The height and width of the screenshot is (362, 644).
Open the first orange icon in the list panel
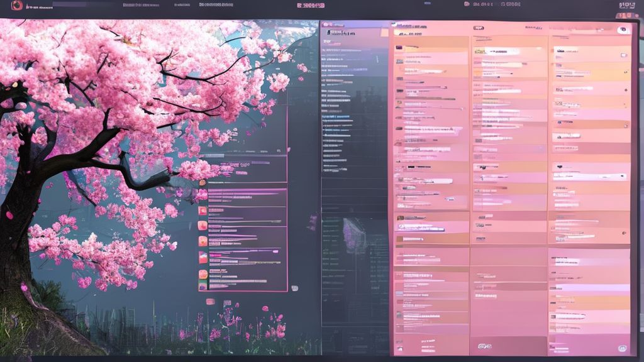click(203, 182)
